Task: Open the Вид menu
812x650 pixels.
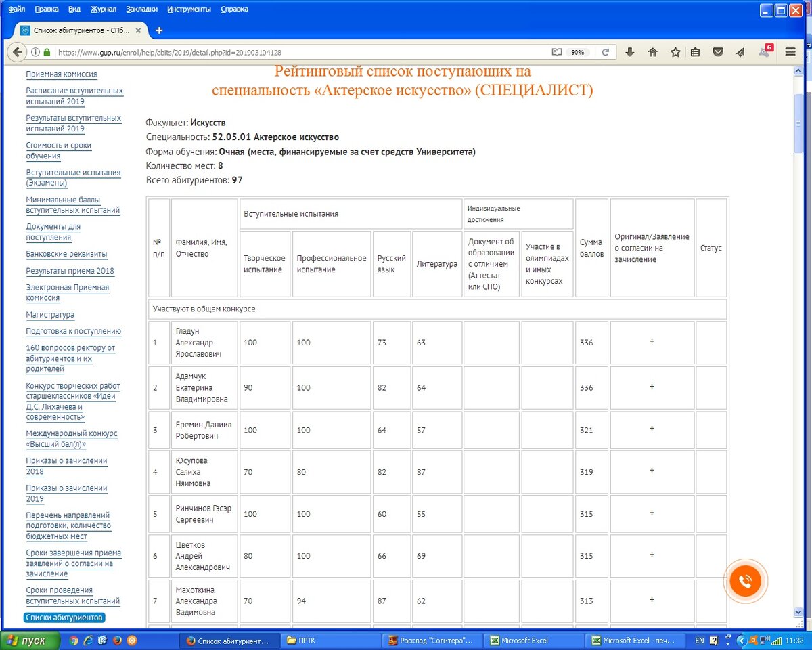Action: point(74,9)
